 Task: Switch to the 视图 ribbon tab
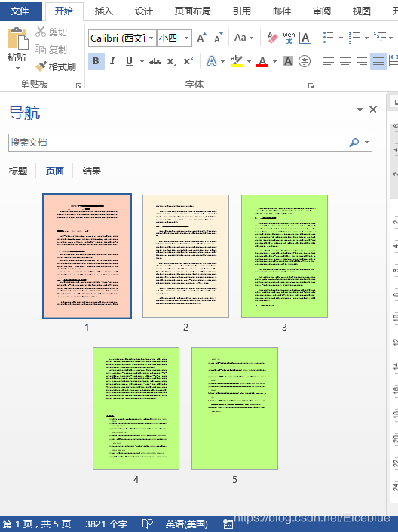[x=361, y=11]
